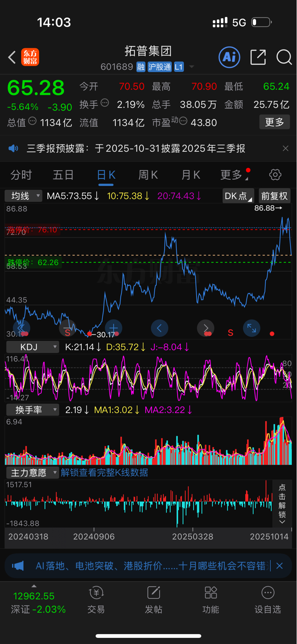
Task: Open the 前复权 adjustment selector
Action: (x=274, y=196)
